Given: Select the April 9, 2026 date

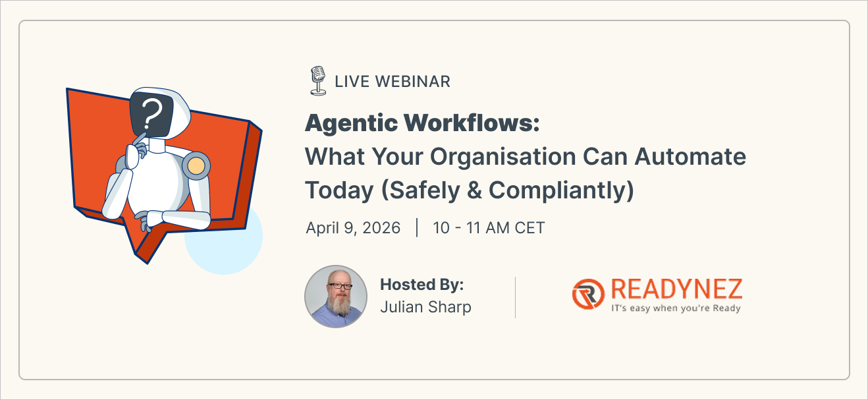Looking at the screenshot, I should 353,228.
